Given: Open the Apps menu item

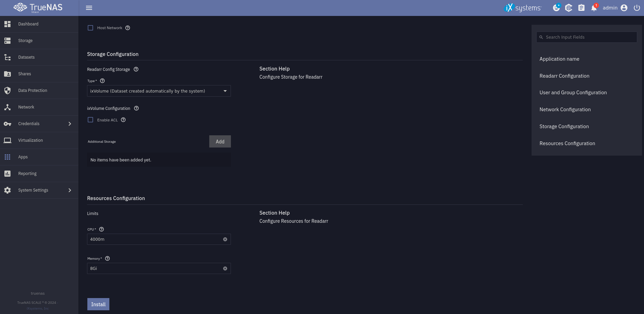Looking at the screenshot, I should [x=39, y=157].
